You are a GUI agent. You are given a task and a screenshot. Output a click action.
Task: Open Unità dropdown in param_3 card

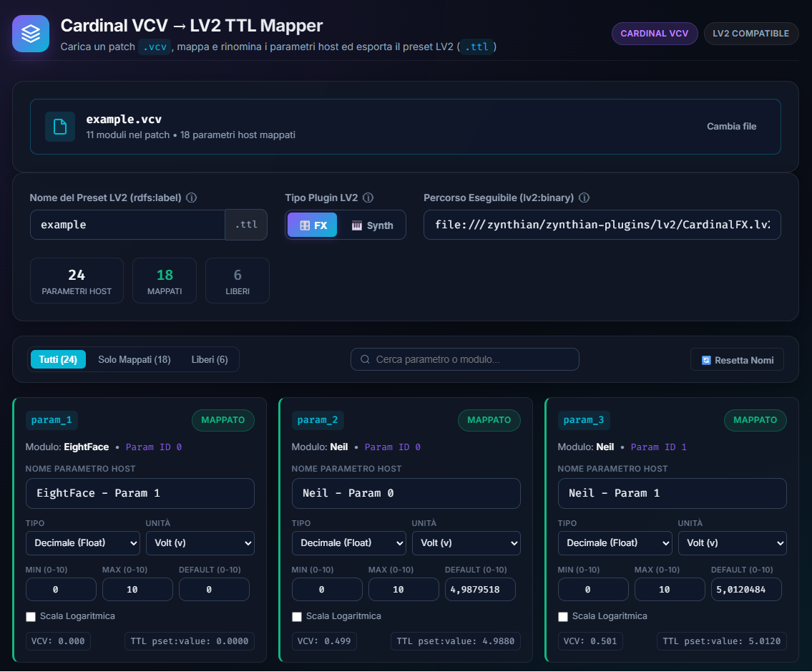click(733, 543)
